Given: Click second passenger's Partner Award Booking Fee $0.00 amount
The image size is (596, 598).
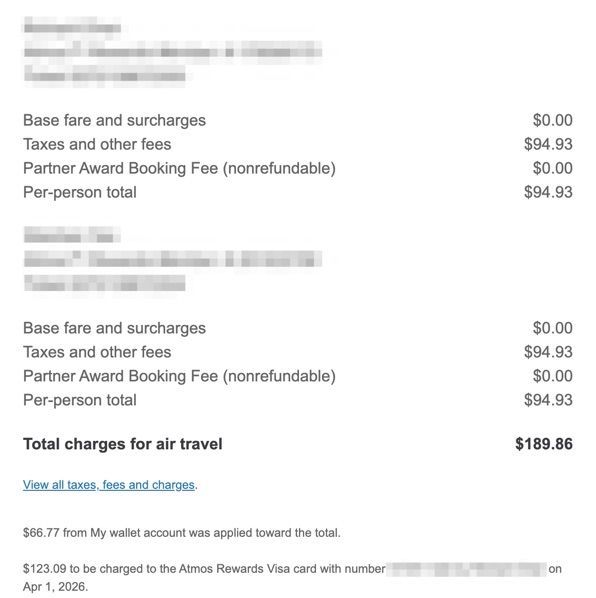Looking at the screenshot, I should pos(553,376).
